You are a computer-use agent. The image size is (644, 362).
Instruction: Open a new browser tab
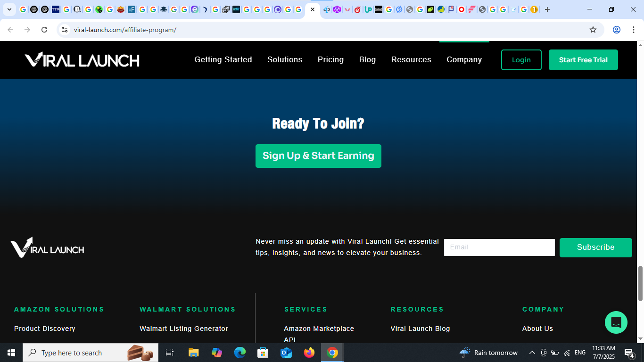(547, 9)
